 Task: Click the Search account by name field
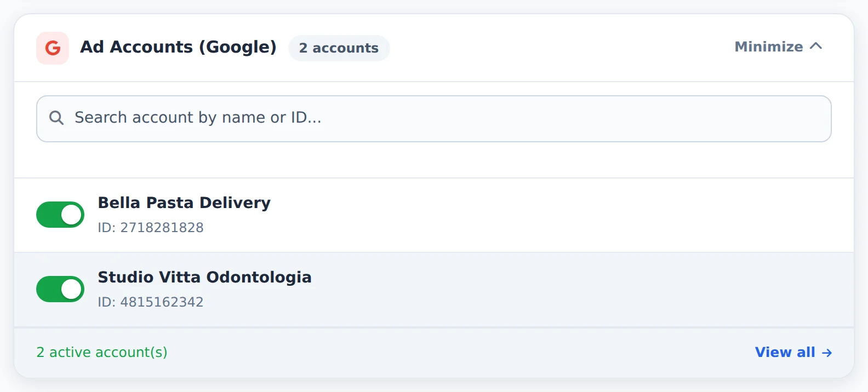pos(434,119)
